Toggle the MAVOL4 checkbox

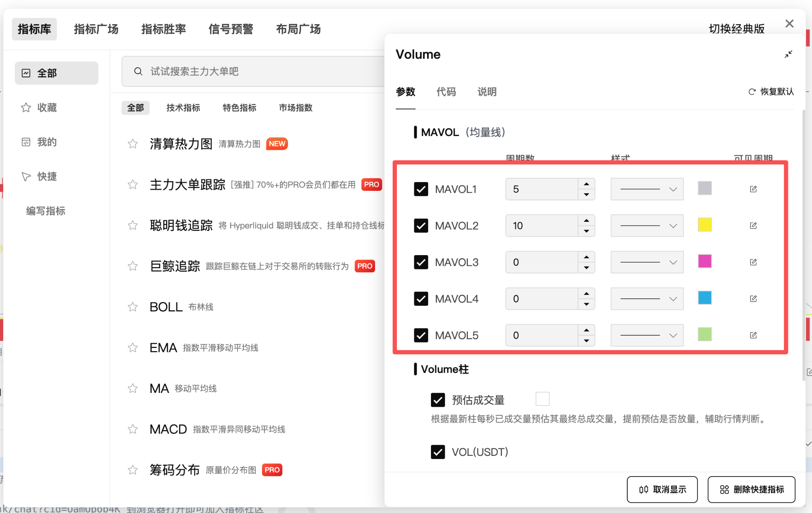[x=421, y=298]
